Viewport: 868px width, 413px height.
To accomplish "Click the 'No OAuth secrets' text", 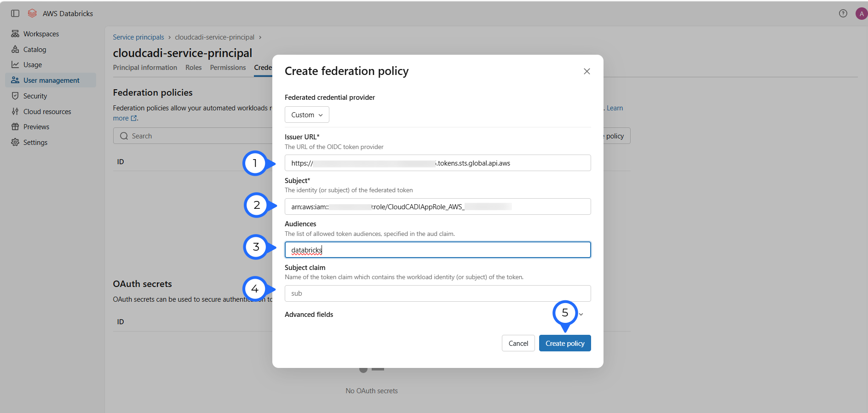I will click(x=372, y=391).
